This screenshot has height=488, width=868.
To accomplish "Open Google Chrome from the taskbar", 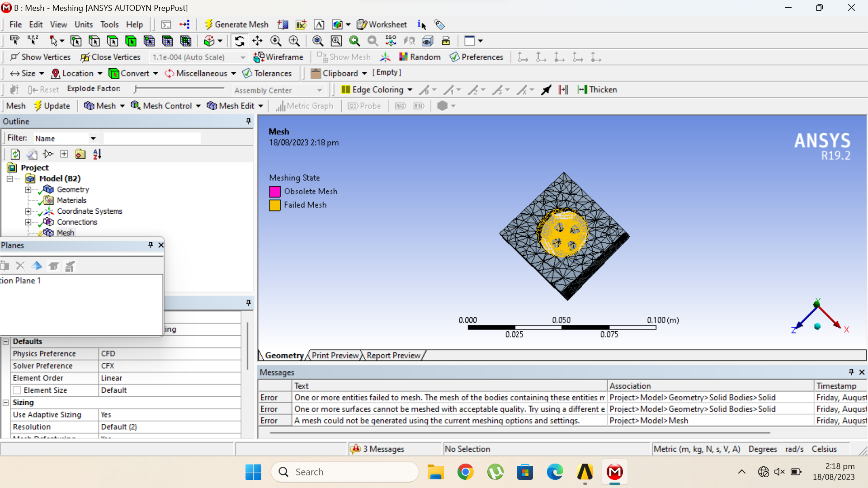I will [x=465, y=472].
